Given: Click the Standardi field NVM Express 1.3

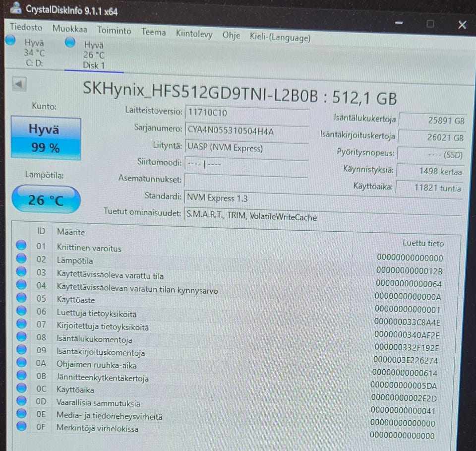Looking at the screenshot, I should point(323,198).
